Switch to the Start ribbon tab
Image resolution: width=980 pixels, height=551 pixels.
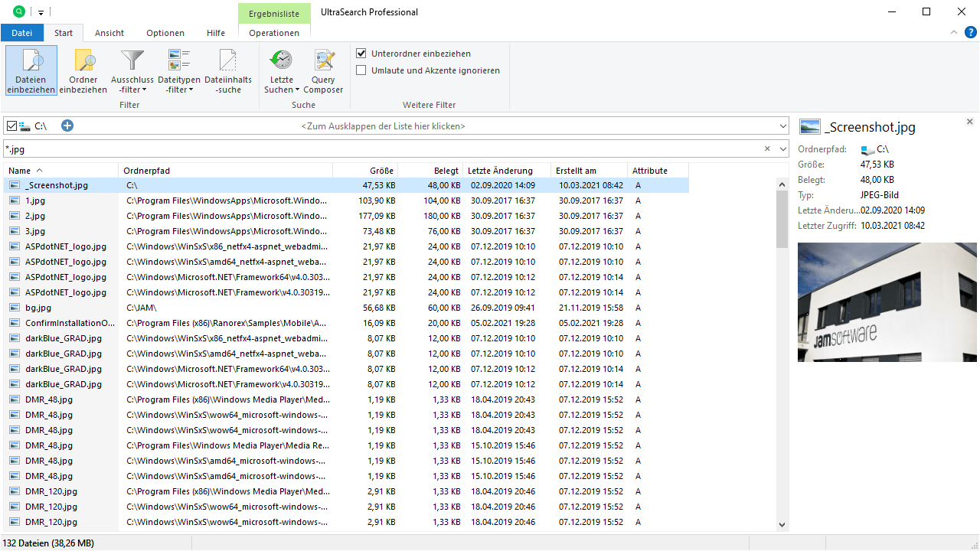64,33
